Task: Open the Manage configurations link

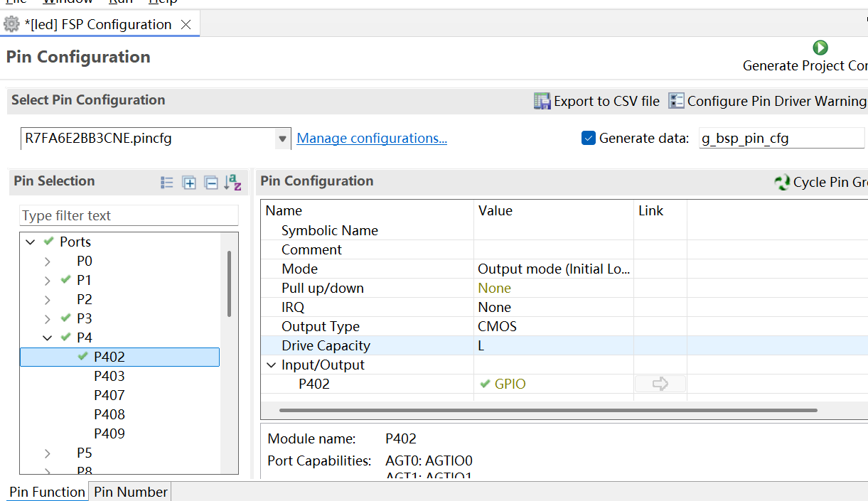Action: (x=372, y=138)
